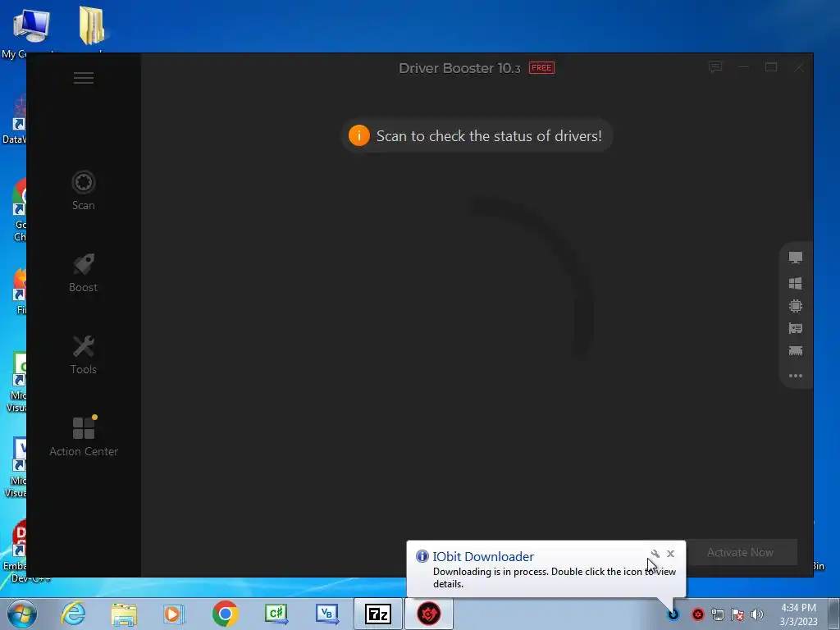Click the Show desktop strip
840x630 pixels.
tap(834, 614)
